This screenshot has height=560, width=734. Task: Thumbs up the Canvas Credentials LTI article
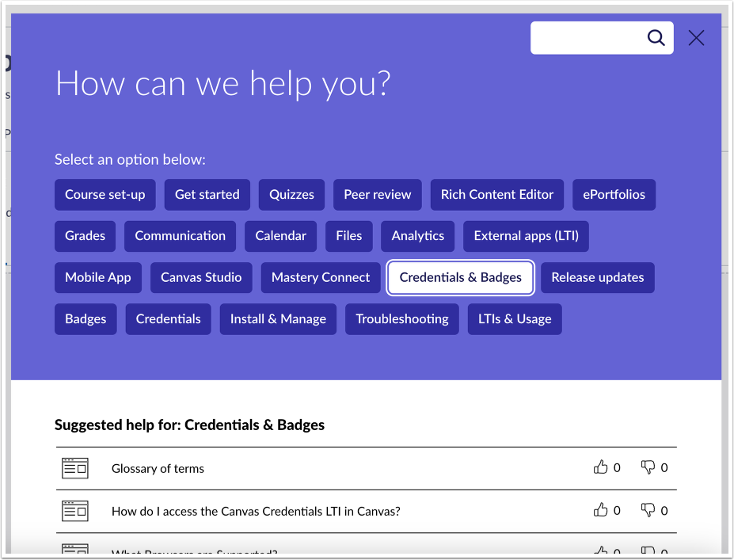602,510
